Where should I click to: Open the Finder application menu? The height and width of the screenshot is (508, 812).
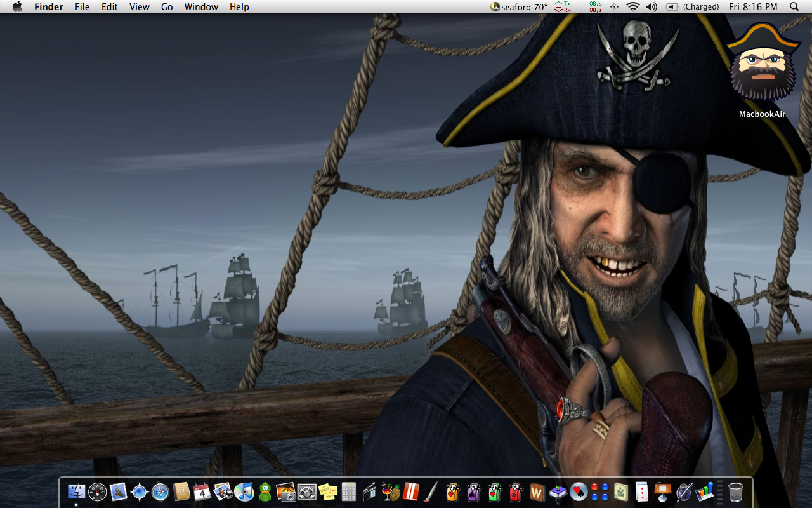48,7
